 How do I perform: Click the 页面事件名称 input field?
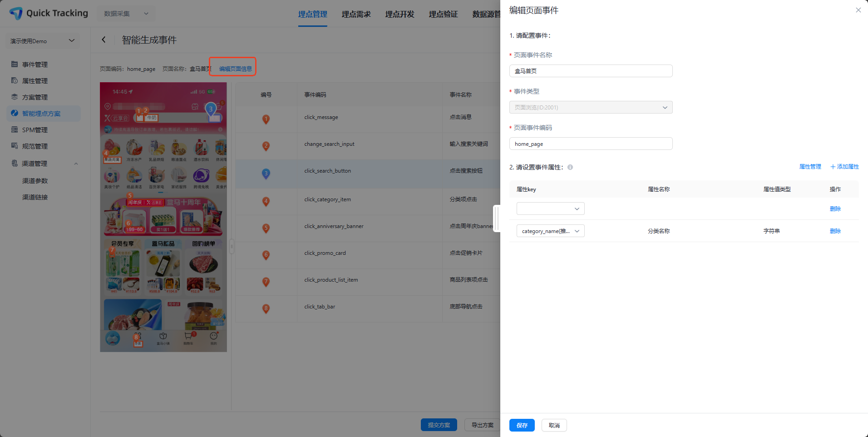(591, 71)
